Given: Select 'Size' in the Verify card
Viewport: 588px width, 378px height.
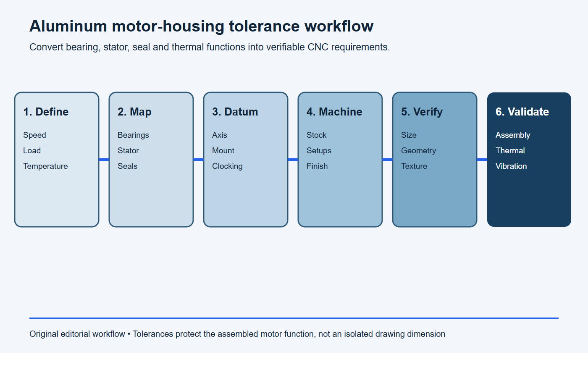Looking at the screenshot, I should [x=409, y=135].
